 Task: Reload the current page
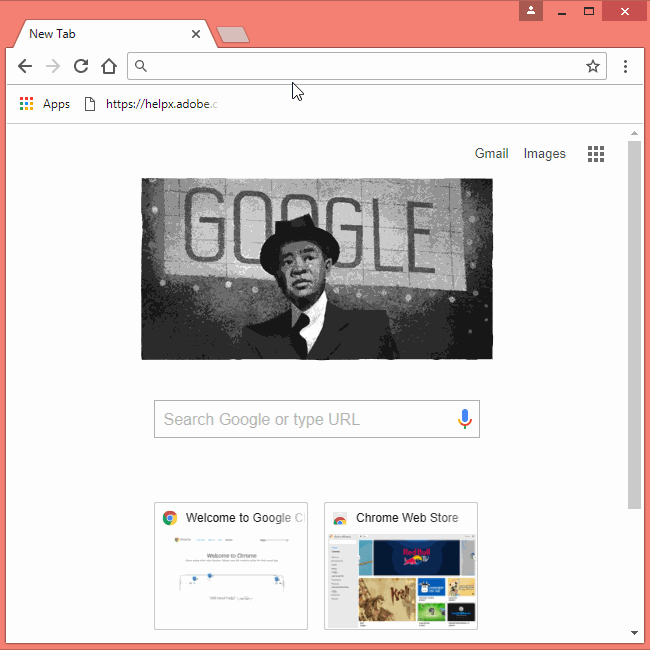pos(81,66)
